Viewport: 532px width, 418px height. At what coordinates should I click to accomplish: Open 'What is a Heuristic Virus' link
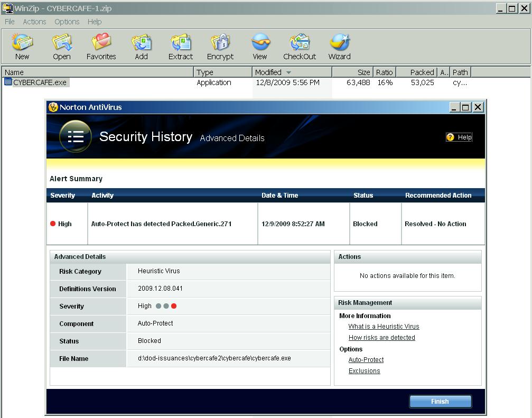pos(384,327)
